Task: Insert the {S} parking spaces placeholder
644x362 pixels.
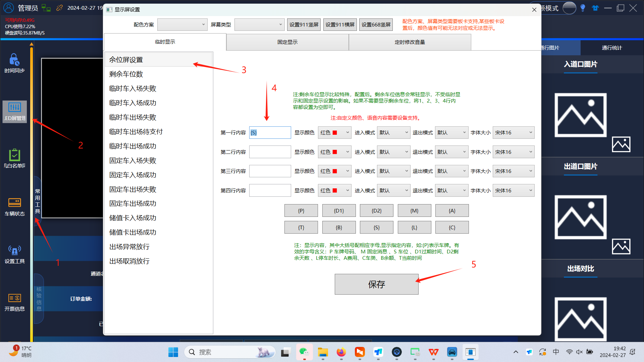Action: [377, 228]
